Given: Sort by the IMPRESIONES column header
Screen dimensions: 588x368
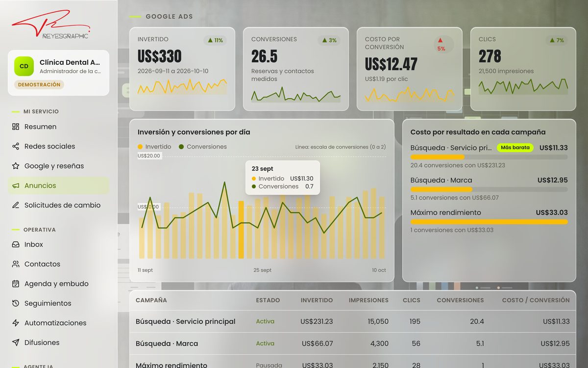Looking at the screenshot, I should [x=368, y=300].
